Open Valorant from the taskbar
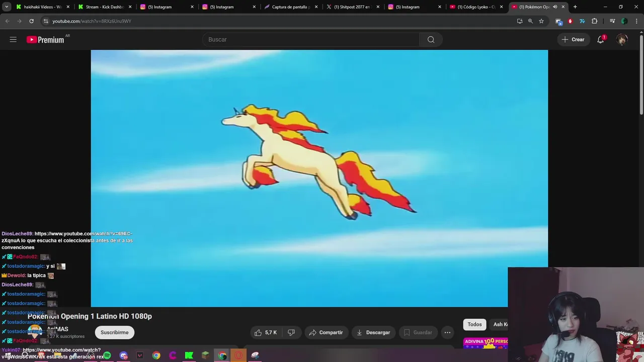Screen dimensions: 644x362 pos(140,355)
